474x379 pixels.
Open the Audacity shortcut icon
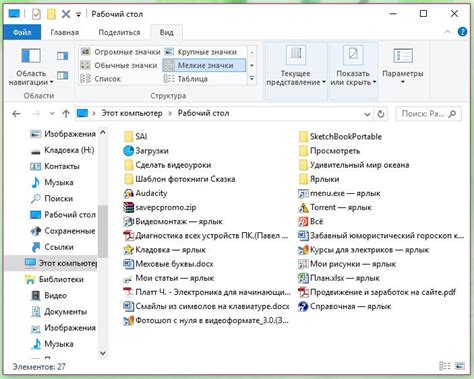pos(129,193)
